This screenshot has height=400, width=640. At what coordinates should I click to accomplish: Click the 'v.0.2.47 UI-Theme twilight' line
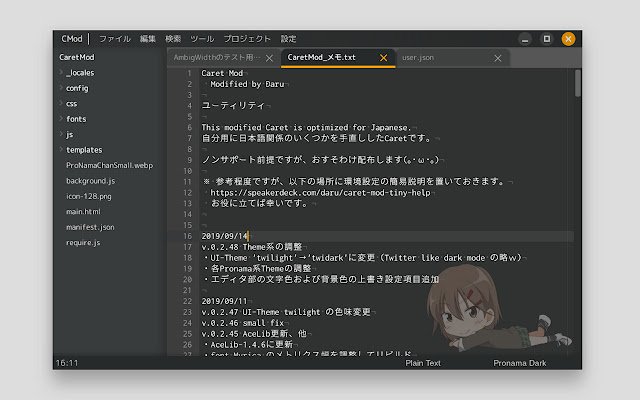pyautogui.click(x=286, y=312)
